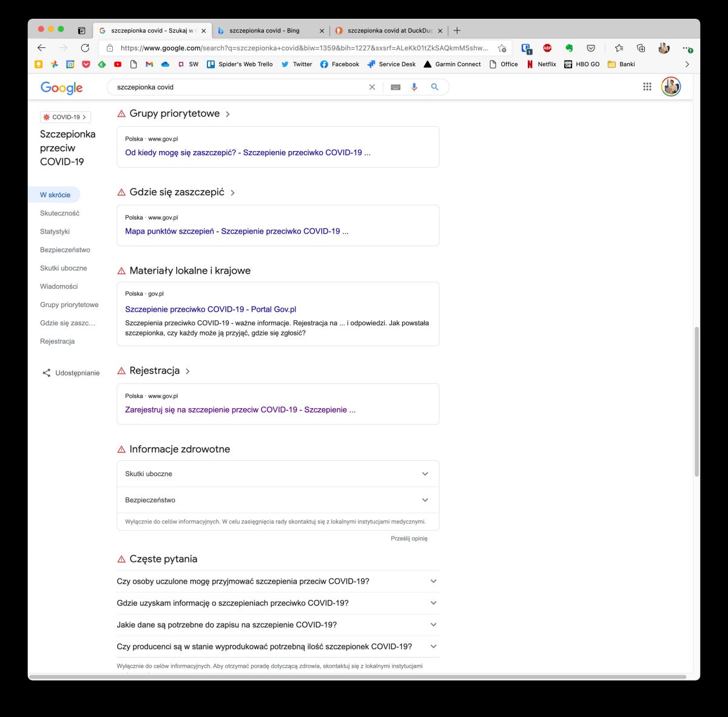The image size is (728, 717).
Task: Select sidebar item Skutki uboczne
Action: (x=63, y=268)
